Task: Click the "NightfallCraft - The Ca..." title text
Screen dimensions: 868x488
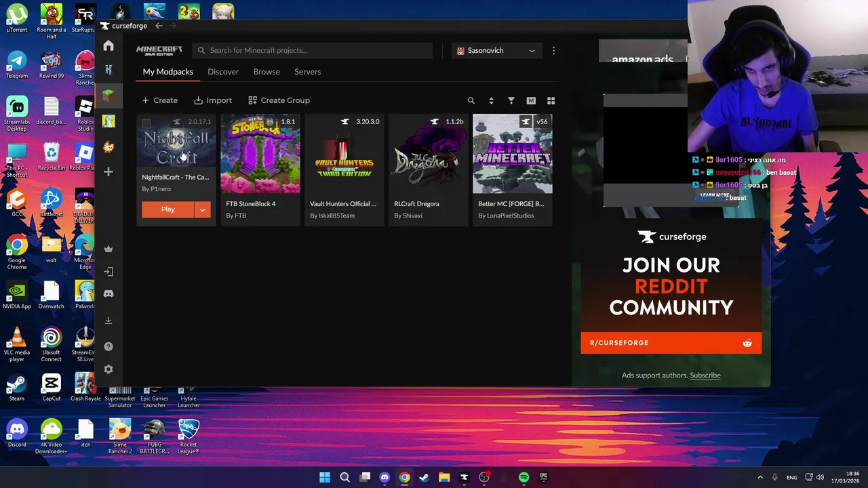Action: pyautogui.click(x=175, y=177)
